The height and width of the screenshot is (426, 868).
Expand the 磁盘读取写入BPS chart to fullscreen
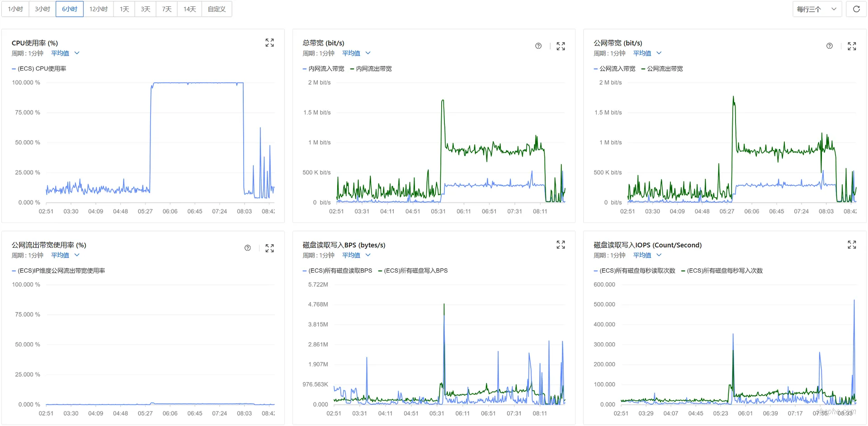561,245
